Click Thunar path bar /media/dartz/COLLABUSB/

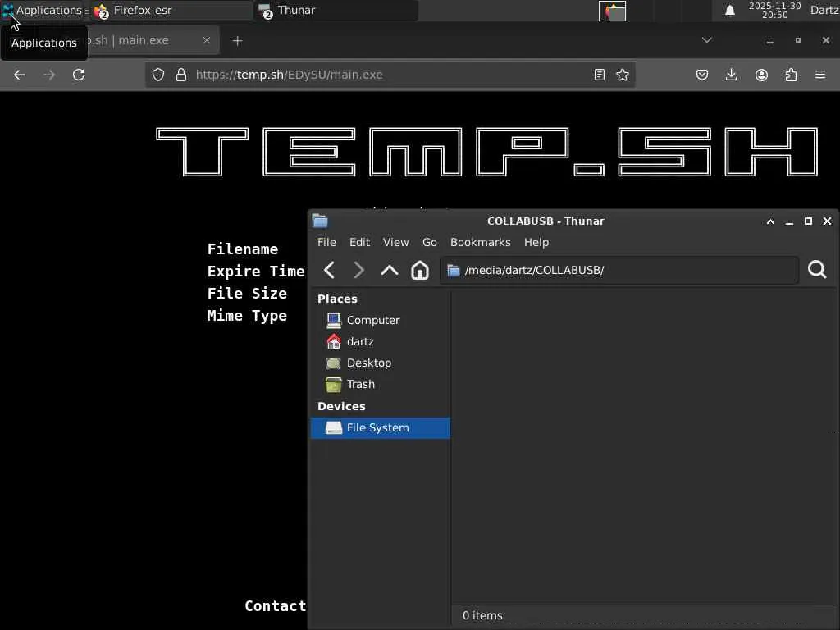(619, 270)
